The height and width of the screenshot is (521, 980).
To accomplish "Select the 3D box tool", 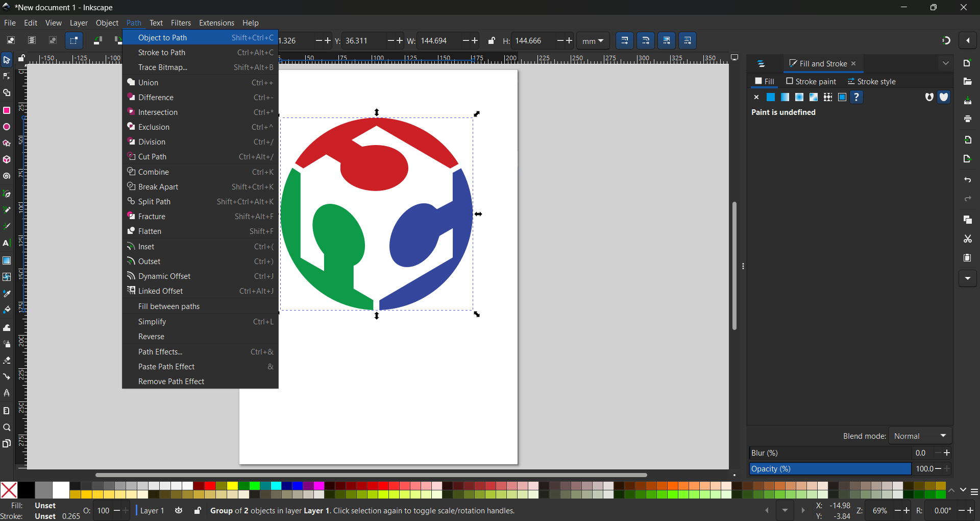I will pos(7,160).
